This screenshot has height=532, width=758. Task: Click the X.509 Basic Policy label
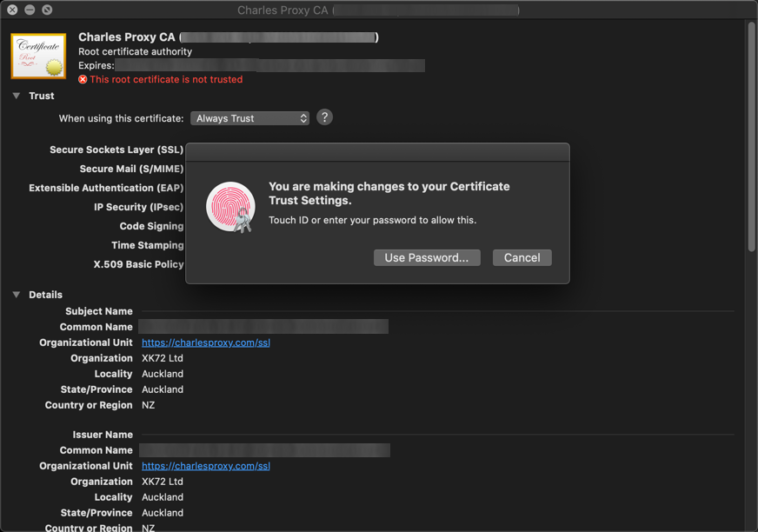(x=139, y=264)
